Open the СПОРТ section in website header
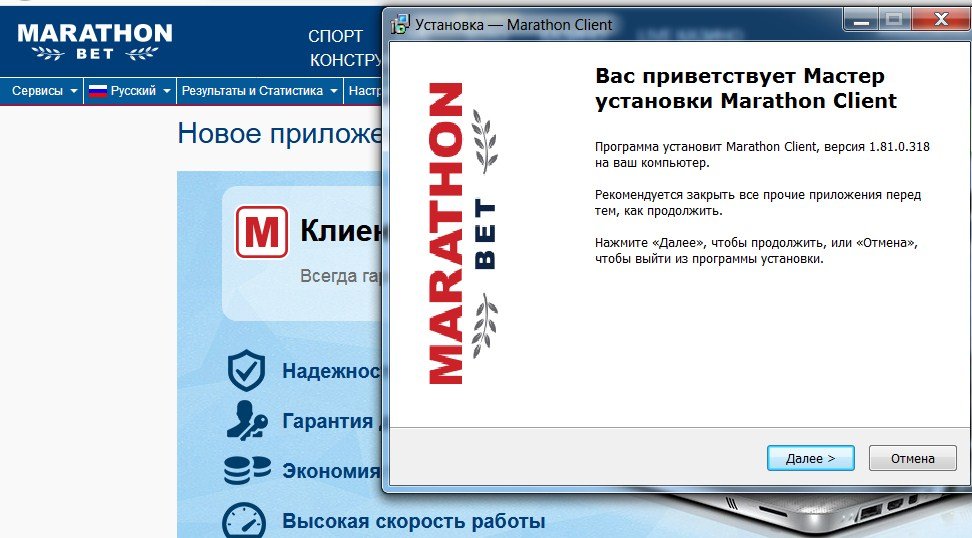Screen dimensions: 972x538 pyautogui.click(x=335, y=37)
